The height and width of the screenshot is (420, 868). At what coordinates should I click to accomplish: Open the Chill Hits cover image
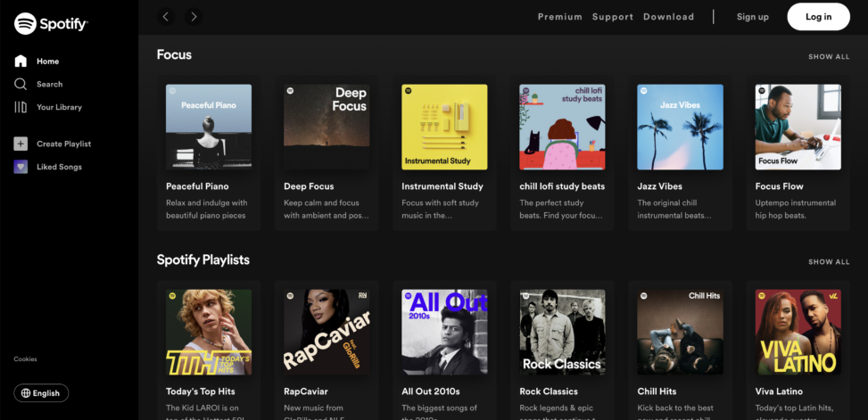(x=681, y=332)
